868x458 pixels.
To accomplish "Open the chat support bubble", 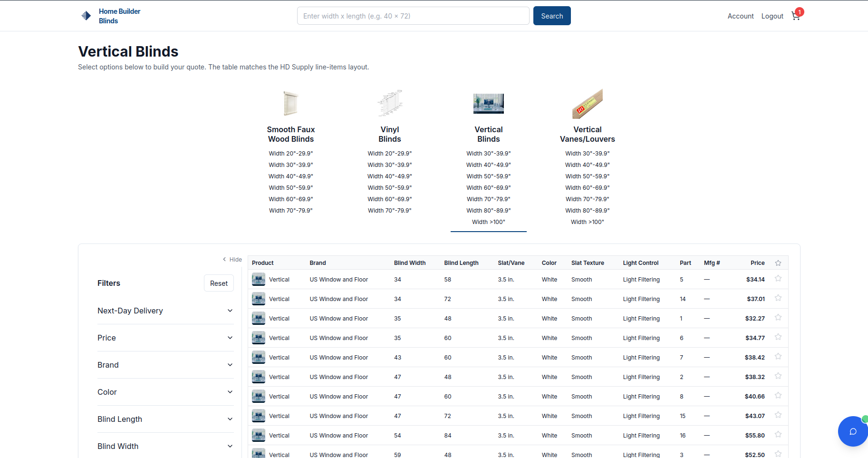I will tap(852, 431).
